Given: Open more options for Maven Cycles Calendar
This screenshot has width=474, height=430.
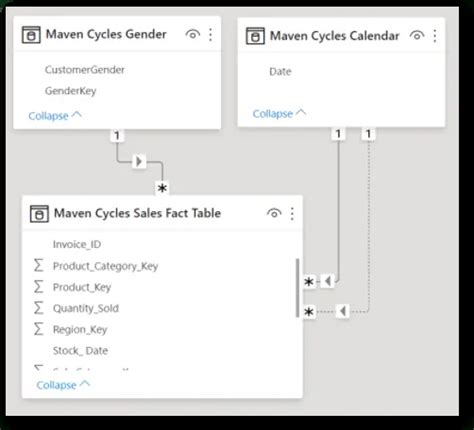Looking at the screenshot, I should (x=435, y=36).
